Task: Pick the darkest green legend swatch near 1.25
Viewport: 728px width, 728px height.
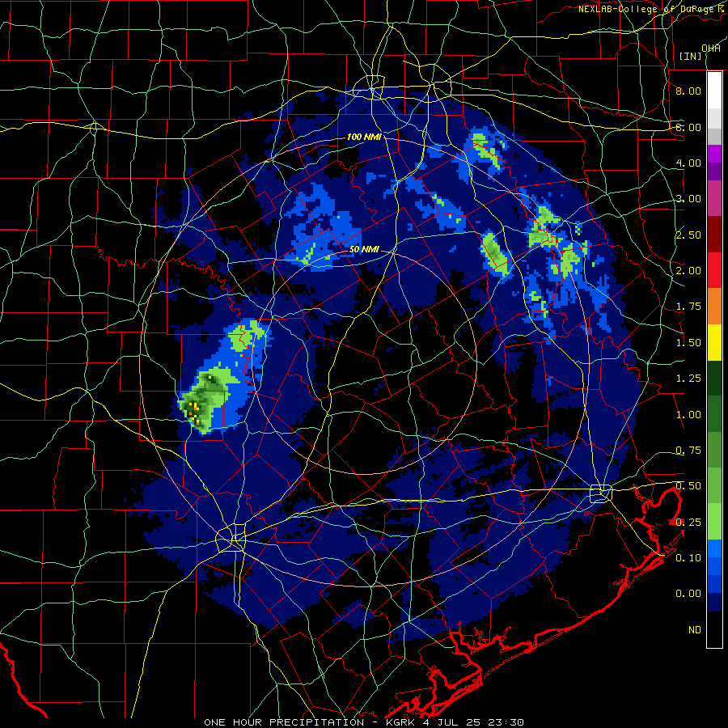Action: (x=714, y=378)
